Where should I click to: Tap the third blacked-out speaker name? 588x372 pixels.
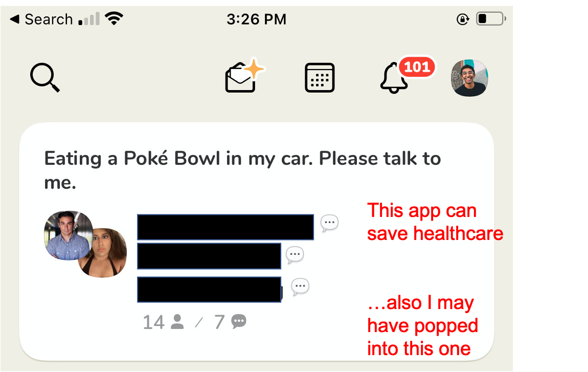[x=209, y=290]
